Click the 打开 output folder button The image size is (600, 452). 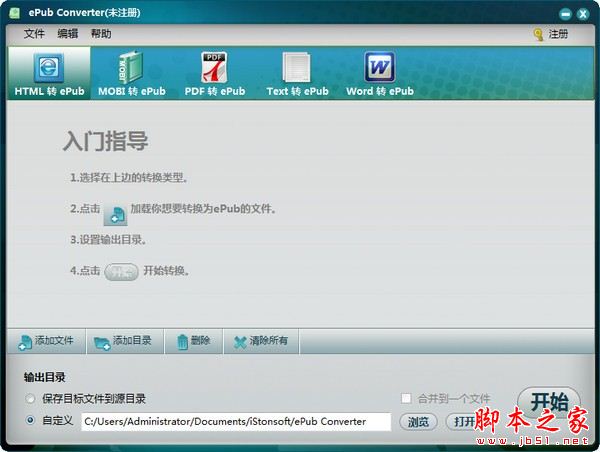click(x=464, y=422)
